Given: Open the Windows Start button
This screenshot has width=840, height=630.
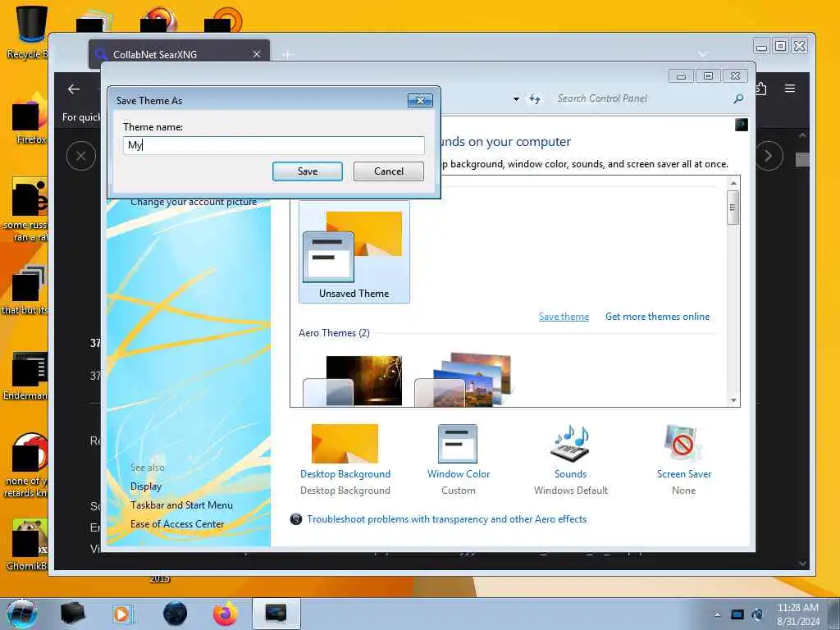Looking at the screenshot, I should pyautogui.click(x=21, y=614).
